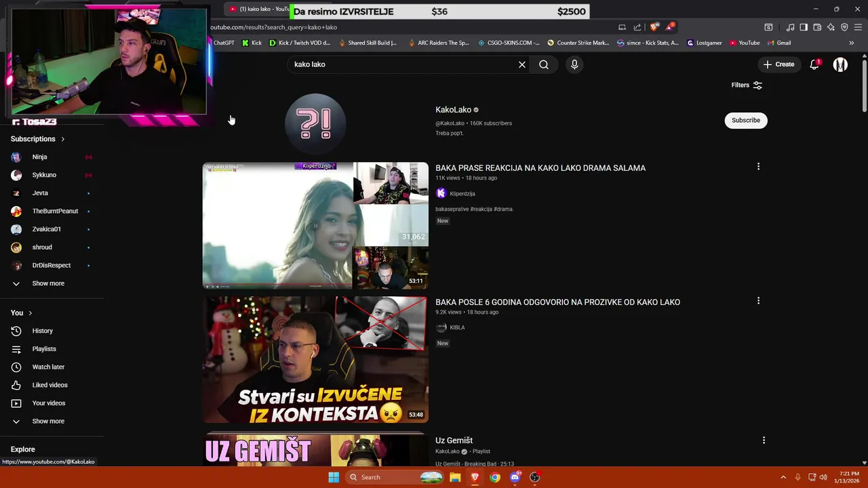Screen dimensions: 868x488
Task: Open CSGO-SKINS.COM bookmark
Action: pos(509,43)
